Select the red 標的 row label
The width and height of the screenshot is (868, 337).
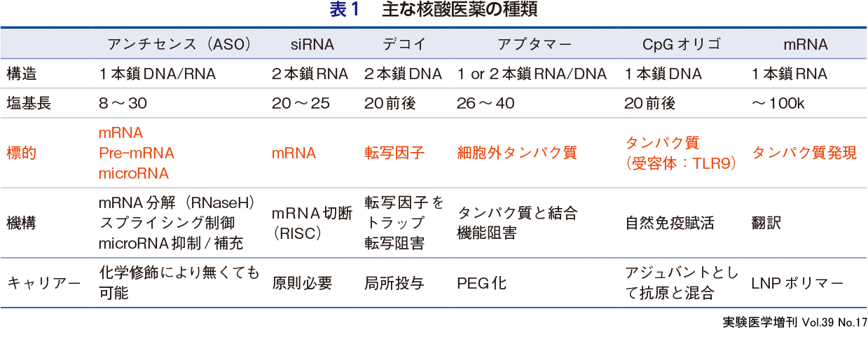click(22, 153)
